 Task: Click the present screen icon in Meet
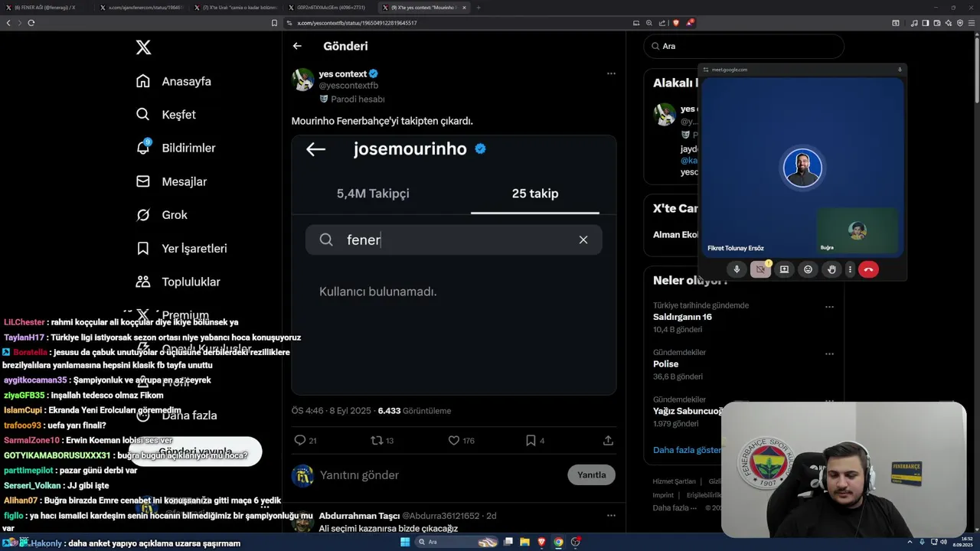tap(784, 269)
